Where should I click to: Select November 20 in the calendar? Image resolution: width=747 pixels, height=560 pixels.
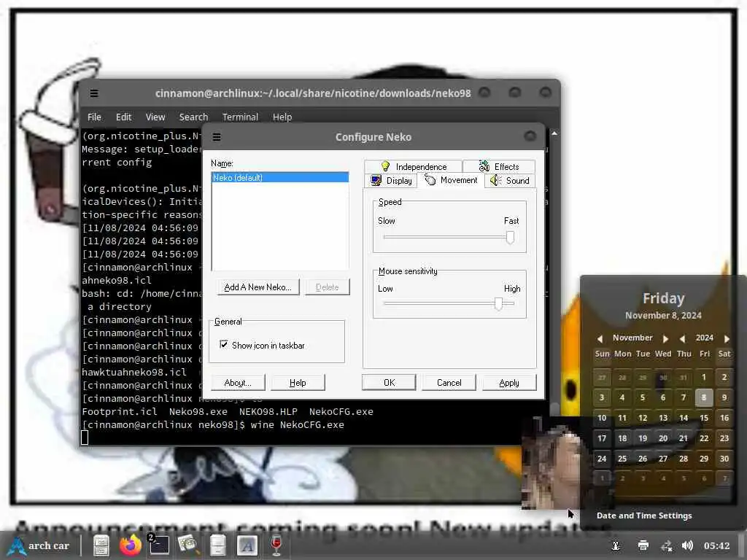(x=663, y=438)
